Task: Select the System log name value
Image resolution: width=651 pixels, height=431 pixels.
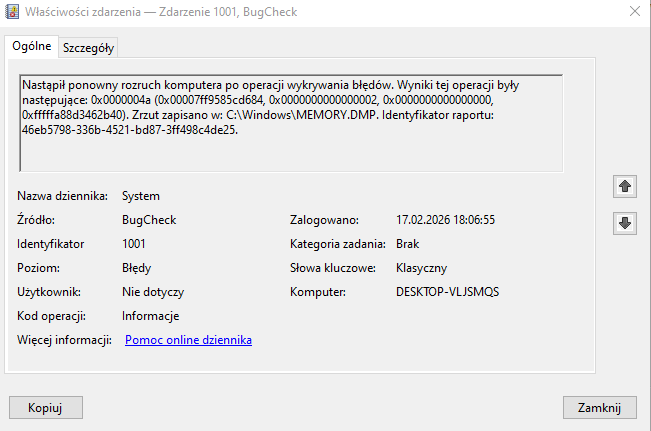Action: [141, 196]
